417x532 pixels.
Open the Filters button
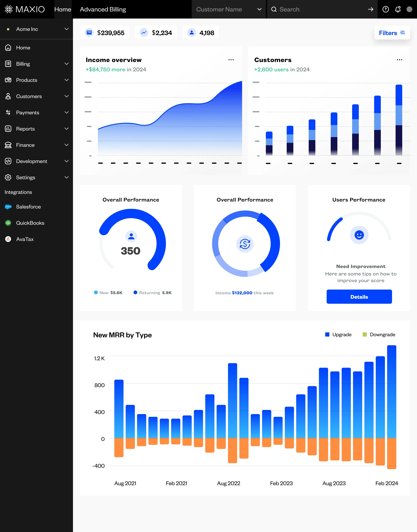pos(392,33)
